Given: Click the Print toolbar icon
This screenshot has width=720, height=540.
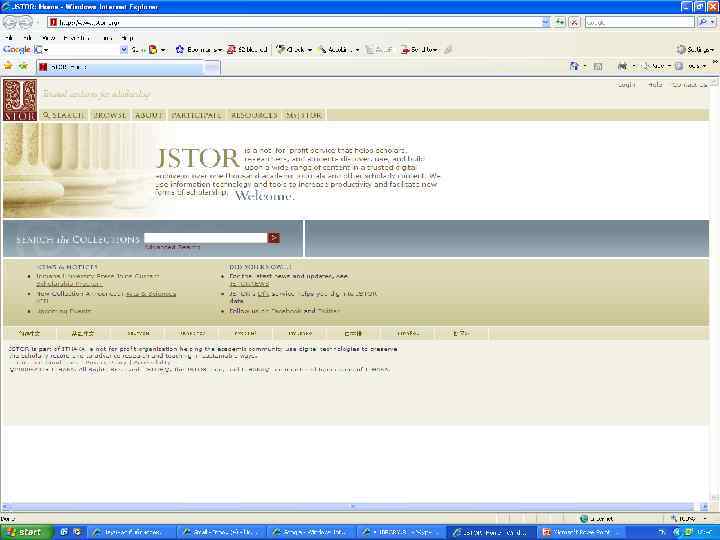Looking at the screenshot, I should 623,67.
